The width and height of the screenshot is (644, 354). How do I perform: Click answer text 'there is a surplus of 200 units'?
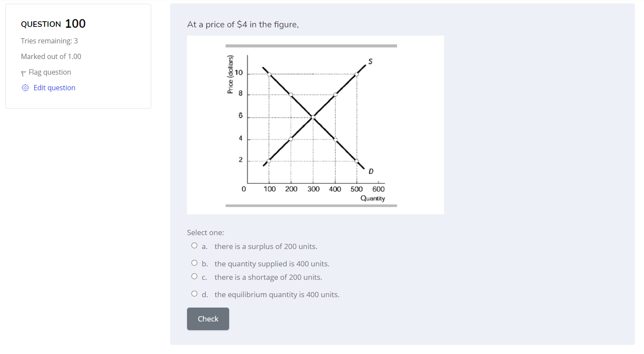266,246
